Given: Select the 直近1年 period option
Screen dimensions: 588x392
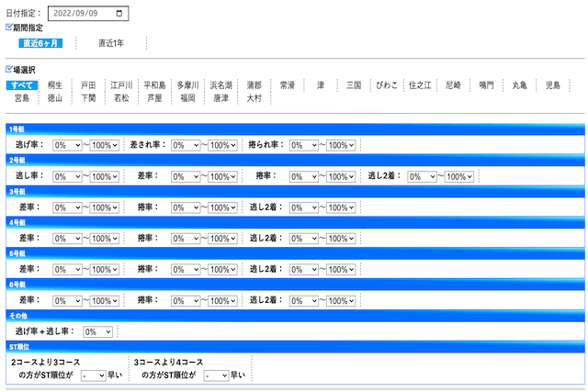Looking at the screenshot, I should (x=111, y=43).
